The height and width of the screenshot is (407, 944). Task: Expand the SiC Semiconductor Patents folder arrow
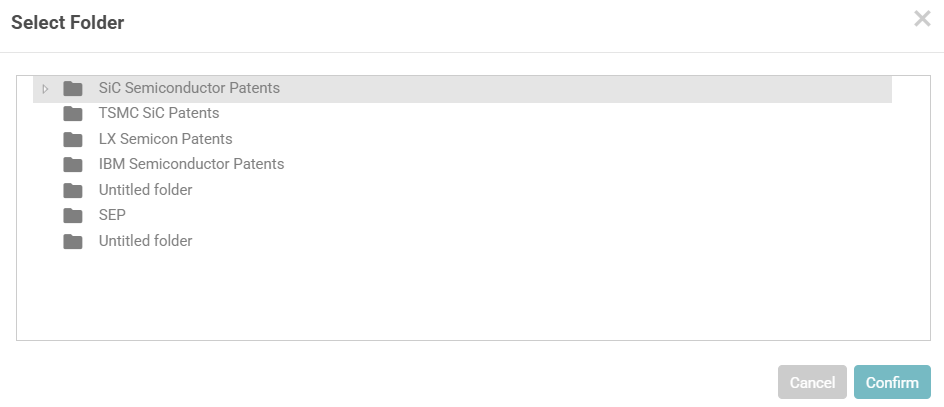45,89
